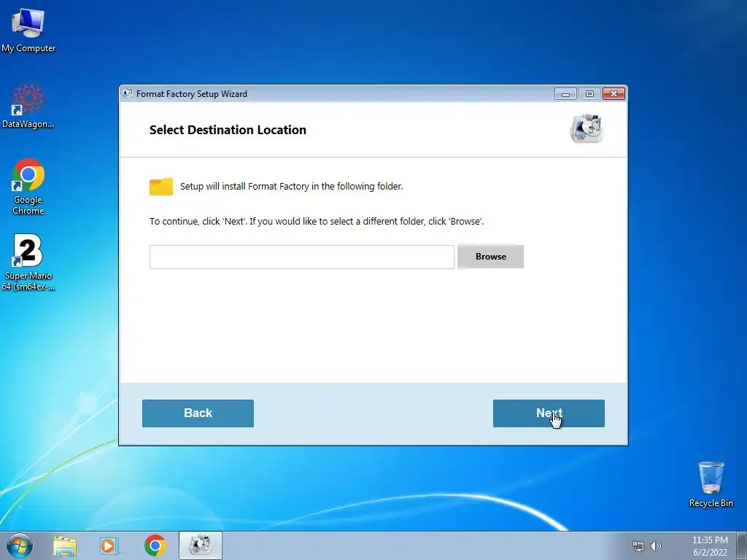Focus the destination folder path field
Image resolution: width=747 pixels, height=560 pixels.
point(301,257)
